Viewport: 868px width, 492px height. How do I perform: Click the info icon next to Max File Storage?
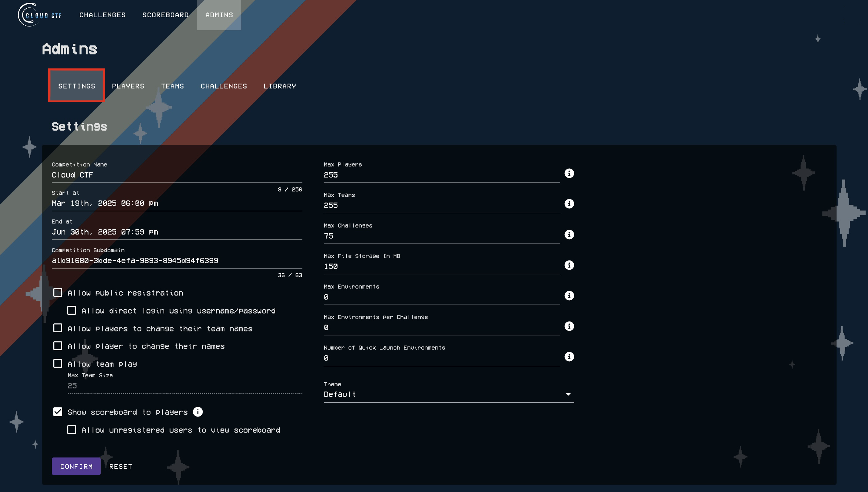(569, 264)
